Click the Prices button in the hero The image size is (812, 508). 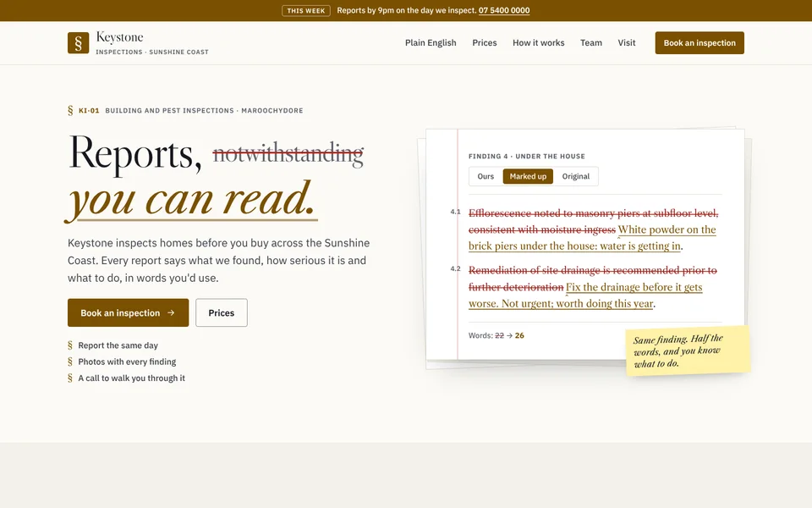(x=221, y=312)
